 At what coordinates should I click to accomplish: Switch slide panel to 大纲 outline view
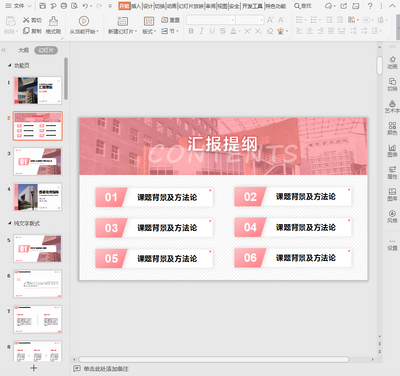click(23, 50)
